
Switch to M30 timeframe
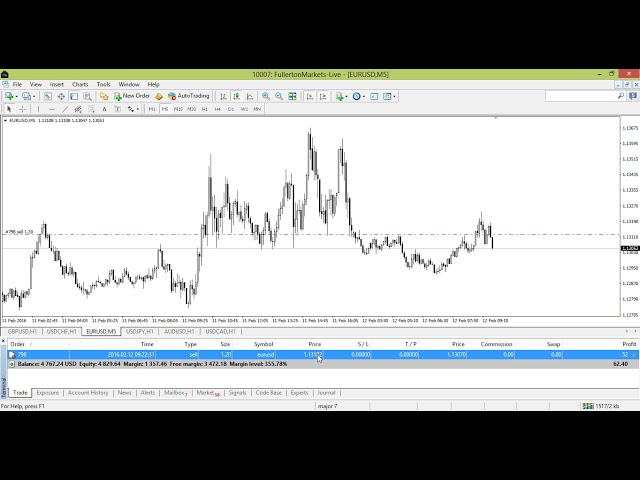[191, 109]
